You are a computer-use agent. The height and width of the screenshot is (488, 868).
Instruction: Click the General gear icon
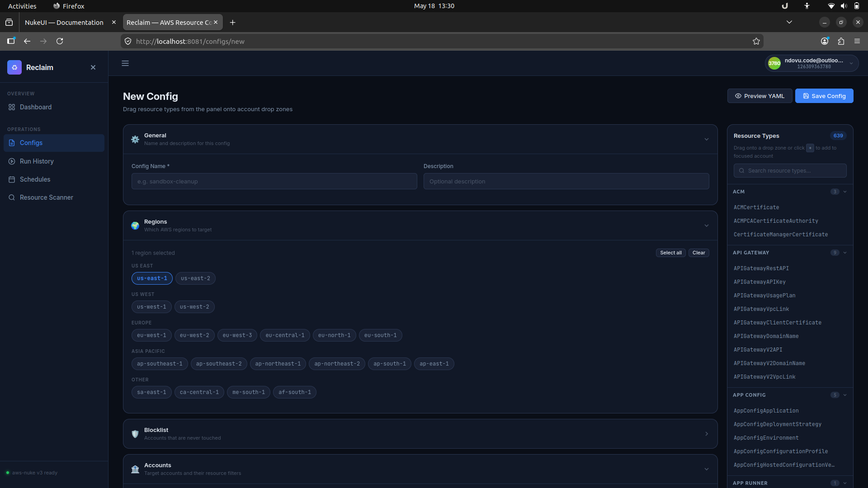click(x=135, y=139)
